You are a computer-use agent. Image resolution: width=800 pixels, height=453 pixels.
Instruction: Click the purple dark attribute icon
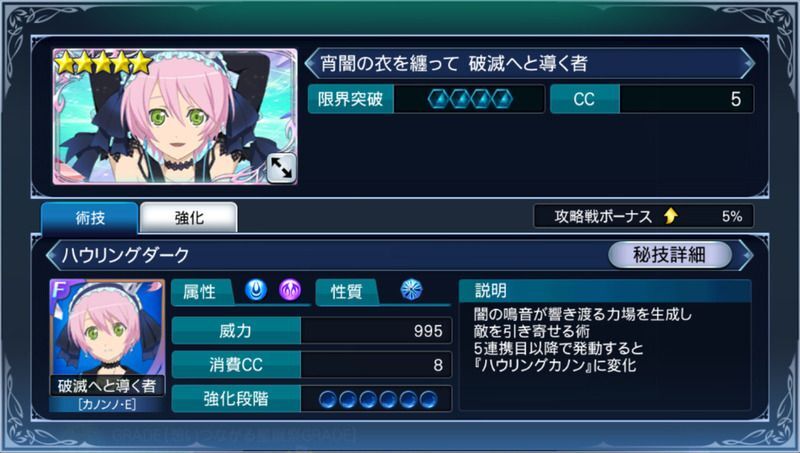point(290,291)
